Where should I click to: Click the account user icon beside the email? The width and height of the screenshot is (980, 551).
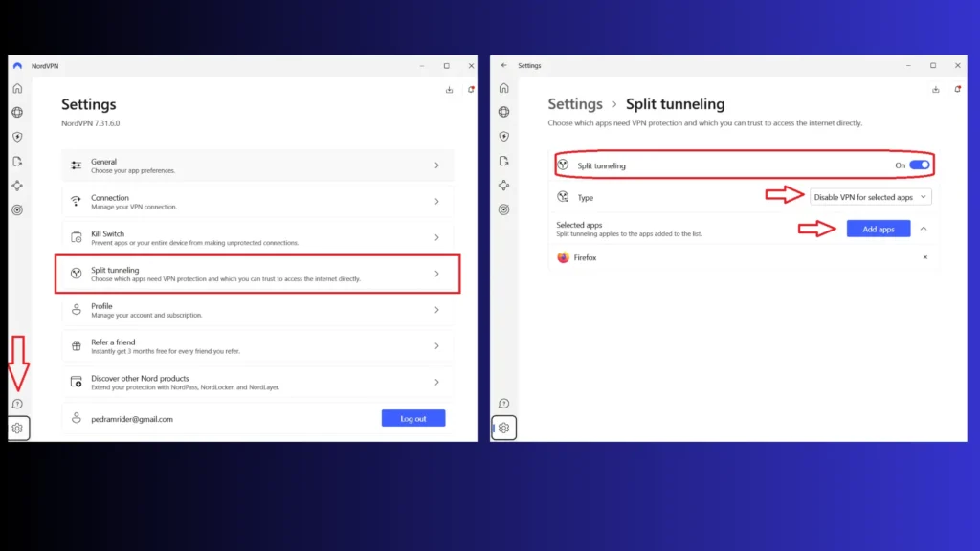[x=77, y=418]
